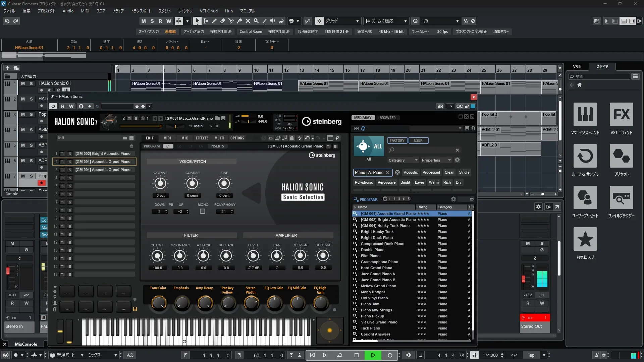Click the Zoom magnifier tool
The width and height of the screenshot is (644, 362).
(256, 21)
